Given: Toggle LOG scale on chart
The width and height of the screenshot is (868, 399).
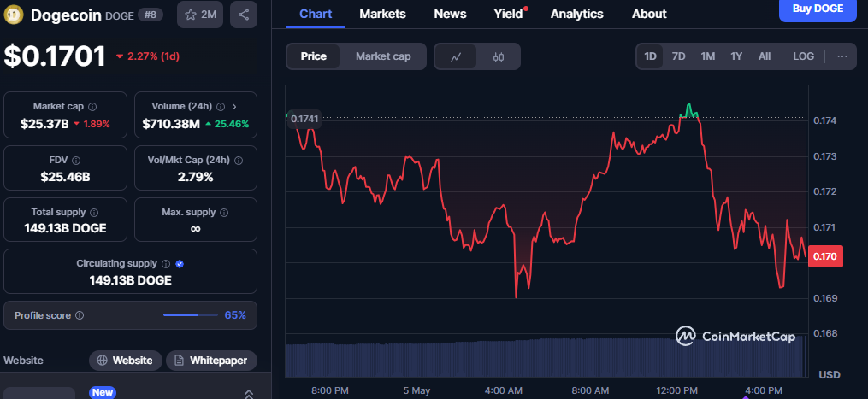Looking at the screenshot, I should tap(803, 56).
